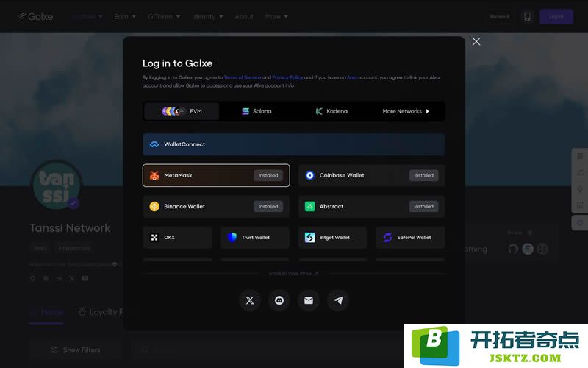Click the Solana logo icon
Viewport: 588px width, 368px height.
(x=245, y=111)
